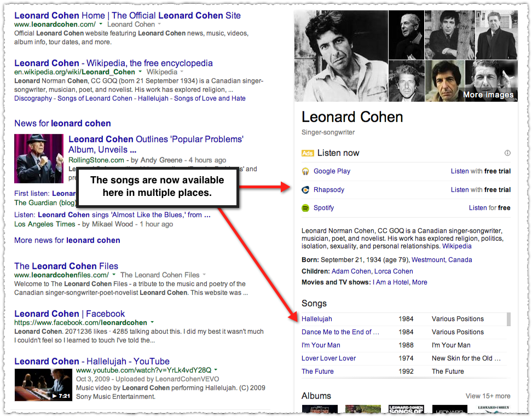Open the Hallelujah sitelink under Wikipedia
This screenshot has width=532, height=417.
(x=153, y=99)
